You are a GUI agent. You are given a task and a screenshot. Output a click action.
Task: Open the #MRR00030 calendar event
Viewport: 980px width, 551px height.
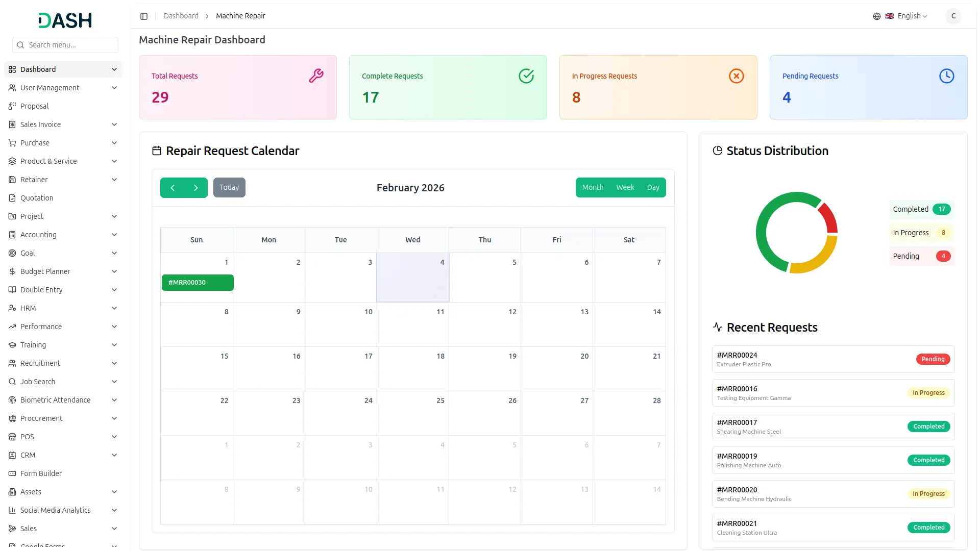tap(198, 283)
